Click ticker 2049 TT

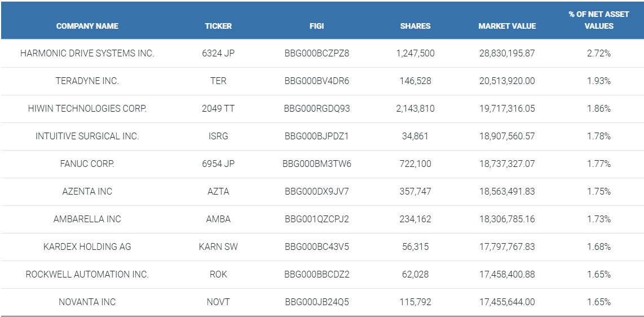click(x=218, y=108)
